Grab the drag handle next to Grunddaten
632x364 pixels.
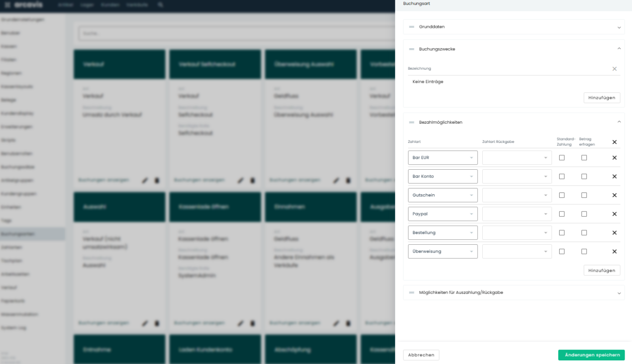[412, 27]
